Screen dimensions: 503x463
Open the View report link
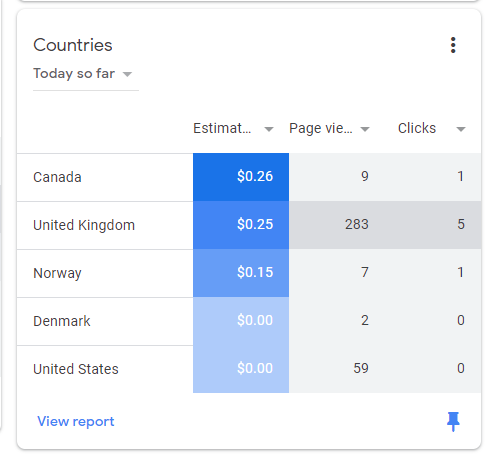pos(76,422)
